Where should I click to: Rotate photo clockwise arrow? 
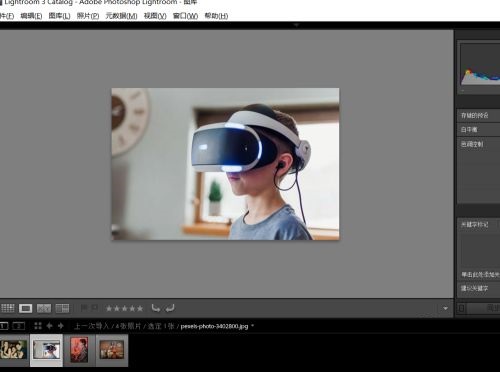click(x=170, y=308)
